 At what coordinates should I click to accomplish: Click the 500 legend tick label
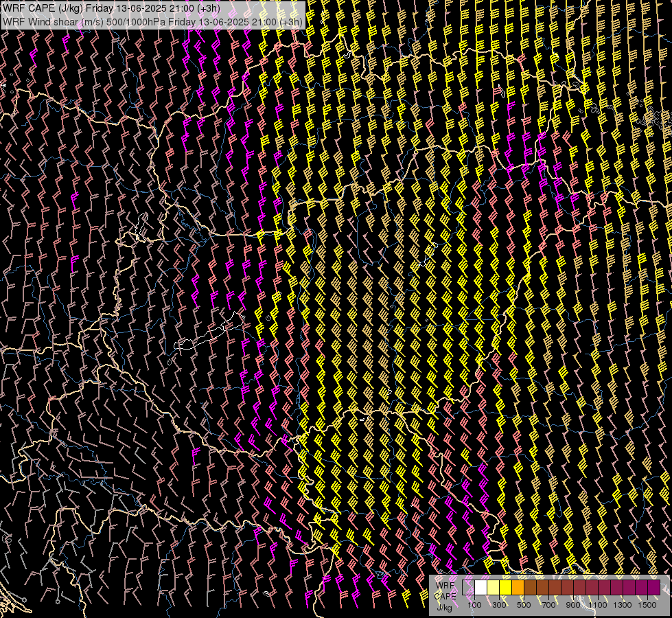click(524, 605)
